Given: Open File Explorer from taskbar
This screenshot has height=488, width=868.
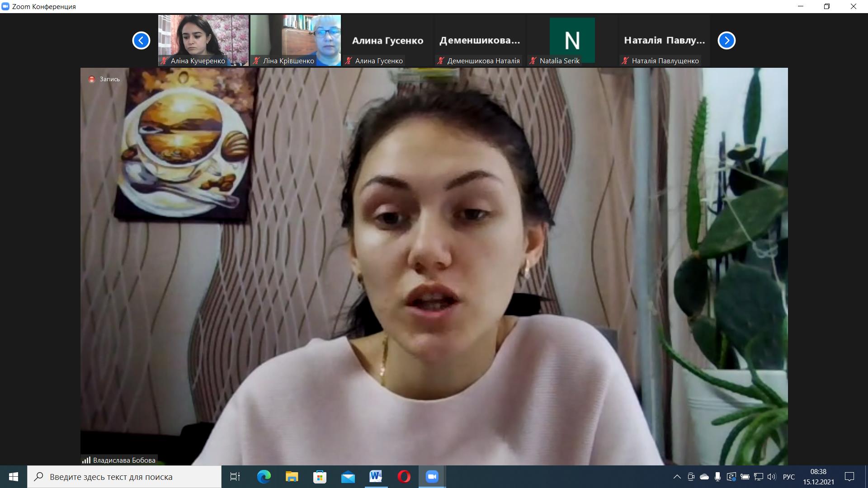Looking at the screenshot, I should [x=292, y=477].
